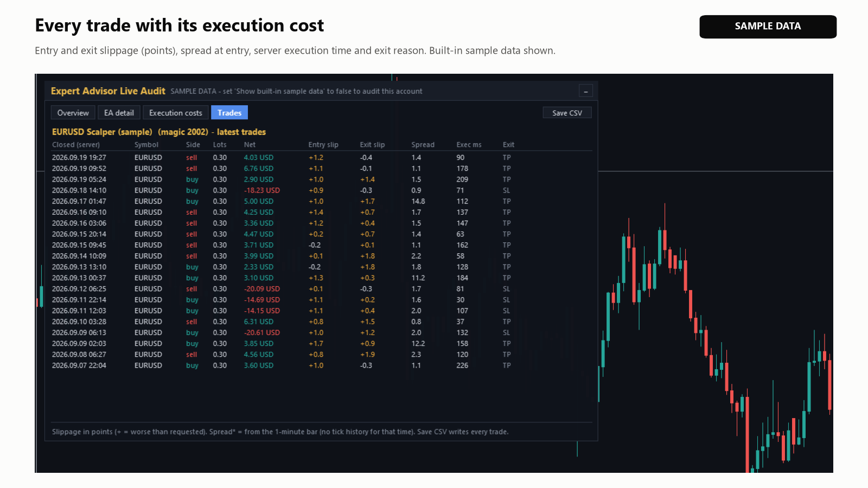Select trade closed 2026.09.08 06:27
The width and height of the screenshot is (868, 488).
coord(321,355)
